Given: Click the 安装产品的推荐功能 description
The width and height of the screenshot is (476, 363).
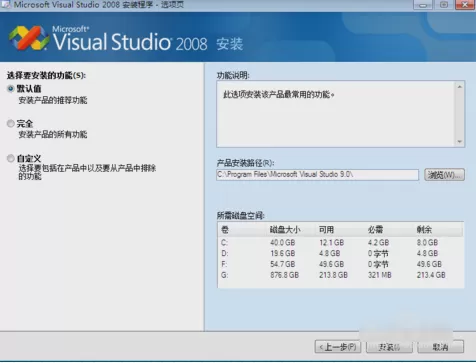Looking at the screenshot, I should (53, 100).
